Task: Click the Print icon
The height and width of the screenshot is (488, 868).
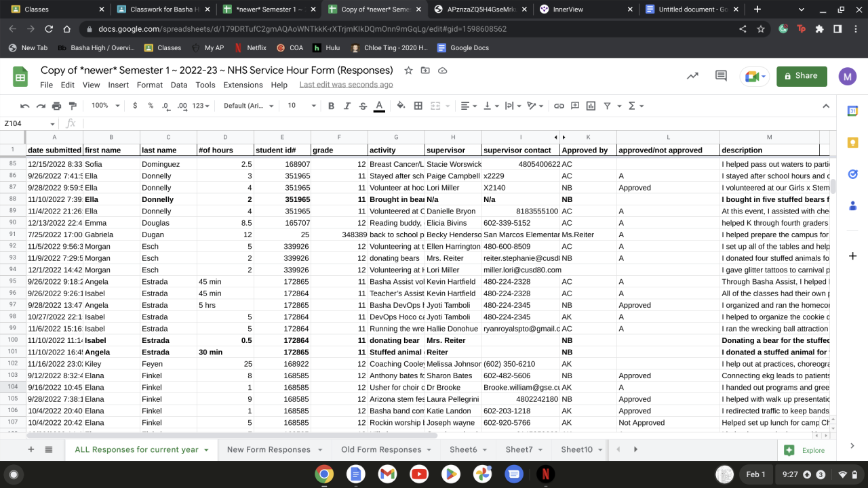Action: pos(57,106)
